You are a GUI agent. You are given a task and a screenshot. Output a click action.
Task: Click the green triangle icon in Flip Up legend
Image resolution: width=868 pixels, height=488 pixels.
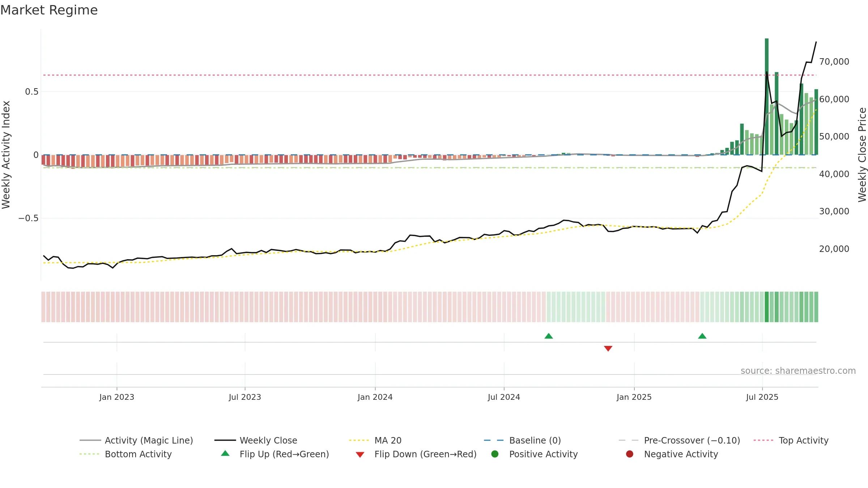click(x=225, y=453)
